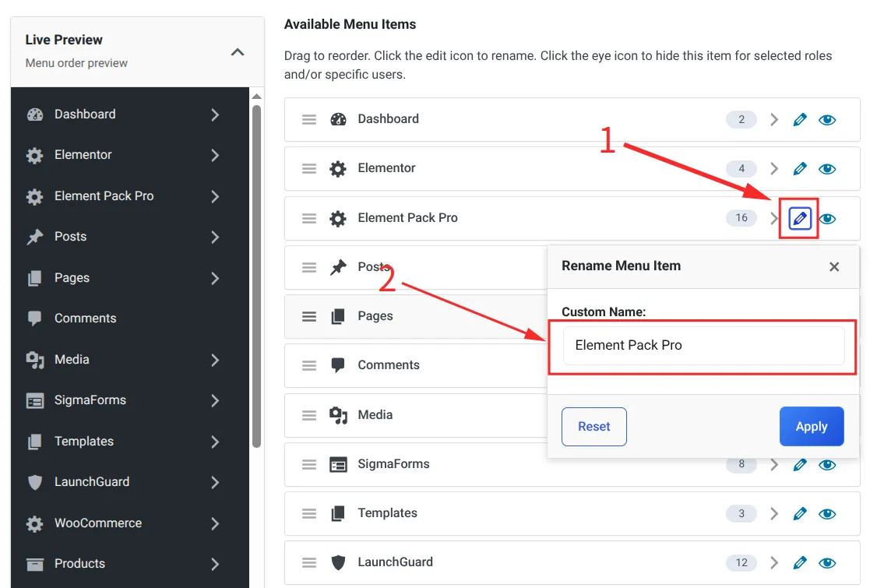Click the Comments bubble icon in menu list
This screenshot has height=588, width=884.
coord(338,365)
